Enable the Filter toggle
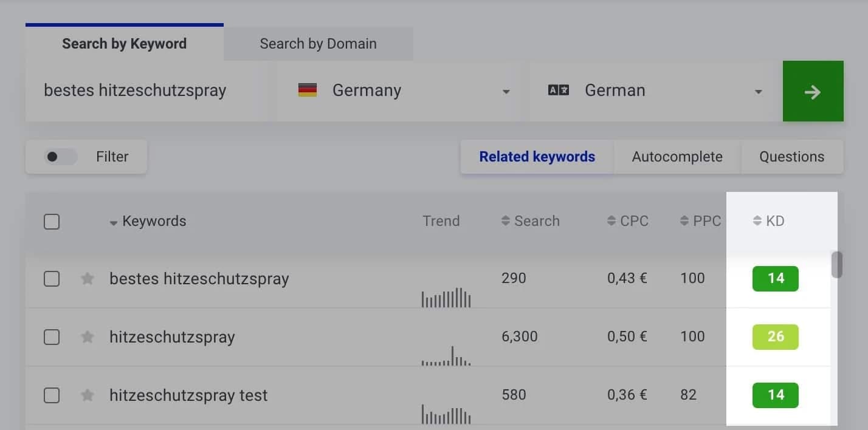 coord(60,156)
